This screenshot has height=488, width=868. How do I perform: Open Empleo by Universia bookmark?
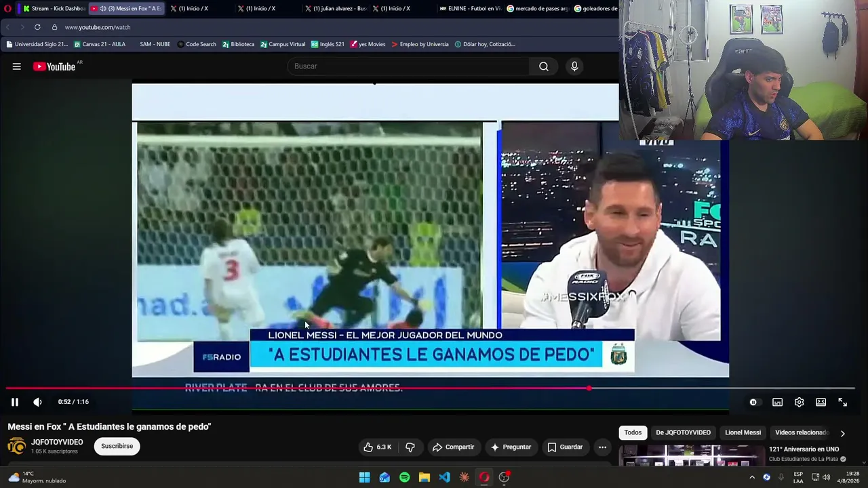point(420,44)
